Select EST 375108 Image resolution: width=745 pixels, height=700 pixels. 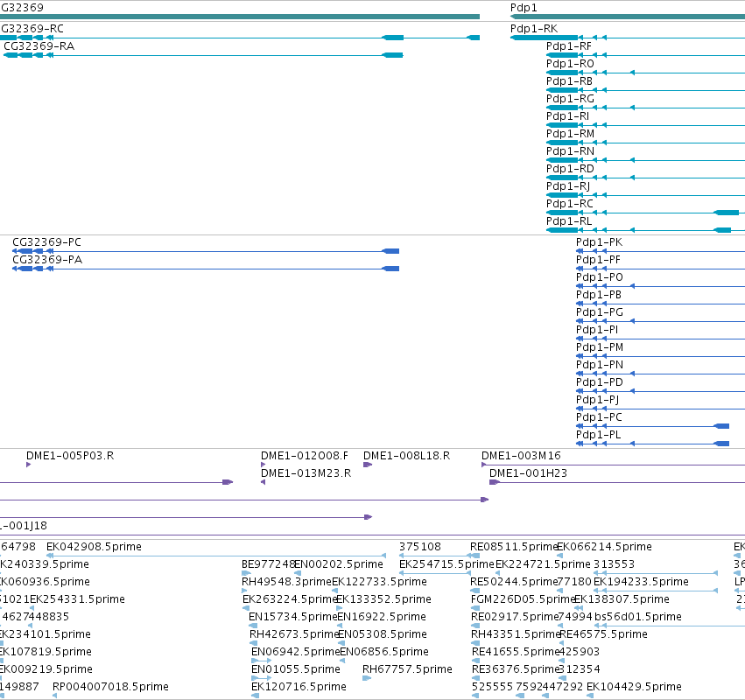pyautogui.click(x=420, y=547)
